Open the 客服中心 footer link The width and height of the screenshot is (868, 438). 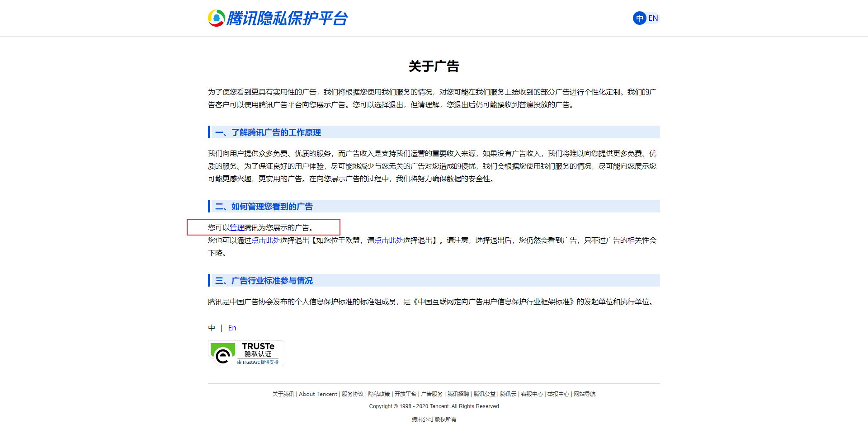coord(532,394)
